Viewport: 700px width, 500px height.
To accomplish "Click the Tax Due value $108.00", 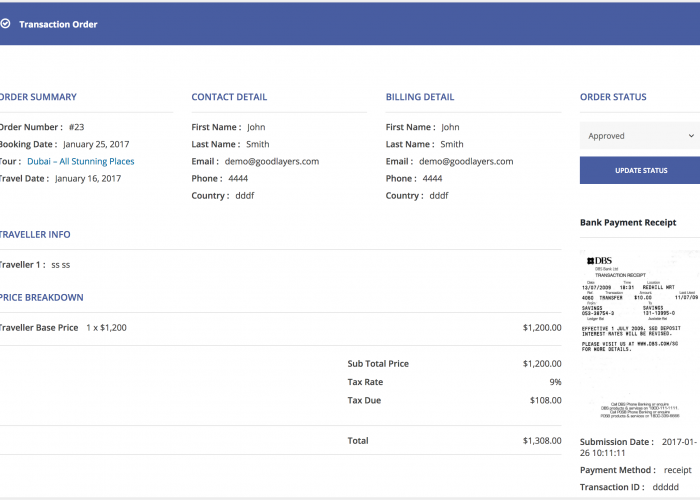I will pos(546,400).
